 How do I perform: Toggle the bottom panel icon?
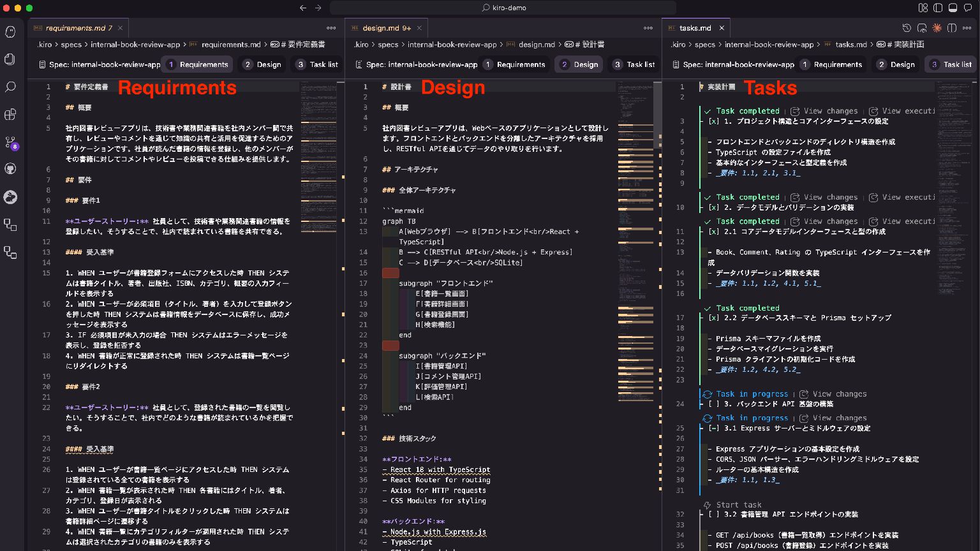tap(953, 8)
